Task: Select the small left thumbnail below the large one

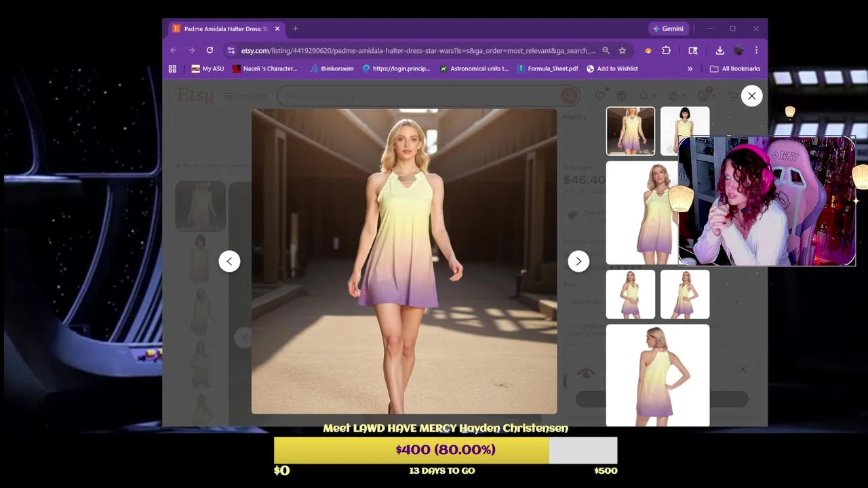Action: [631, 294]
